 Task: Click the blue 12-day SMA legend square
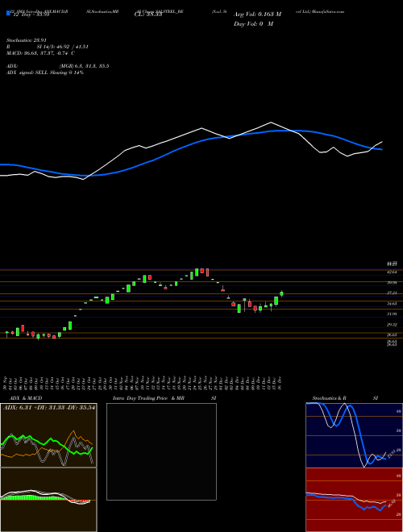click(9, 14)
